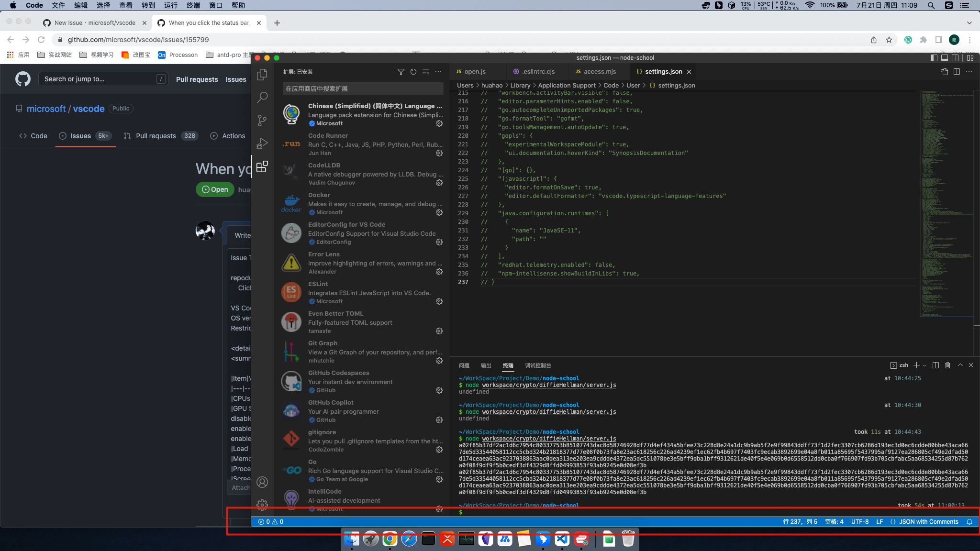Open the Explorer view in VS Code activity bar
This screenshot has height=551, width=980.
(262, 74)
